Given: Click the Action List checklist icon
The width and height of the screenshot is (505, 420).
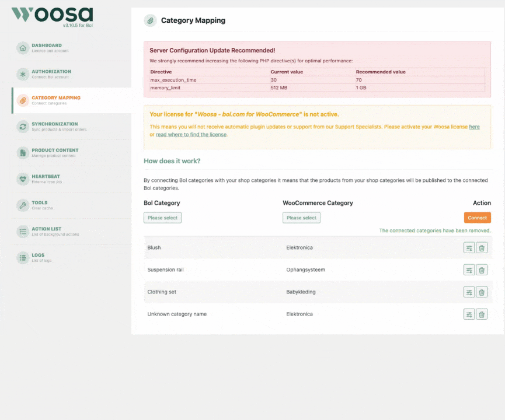Looking at the screenshot, I should click(23, 232).
